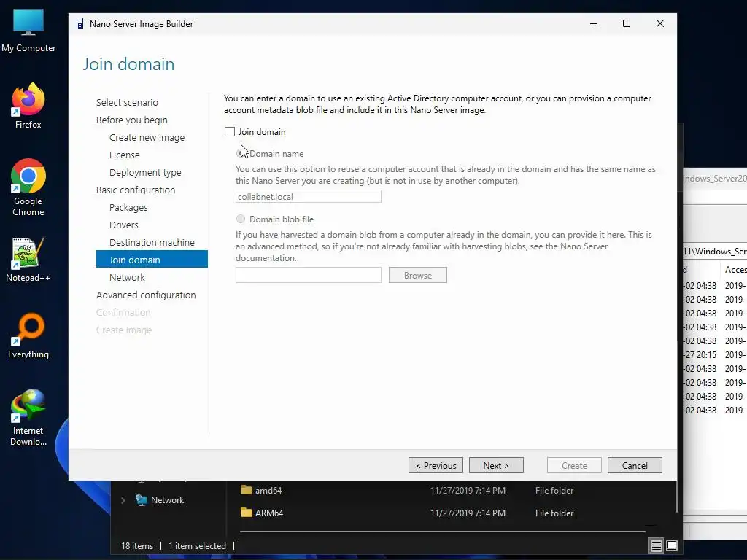Switch Explorer to details view icon
The image size is (747, 560).
(656, 545)
